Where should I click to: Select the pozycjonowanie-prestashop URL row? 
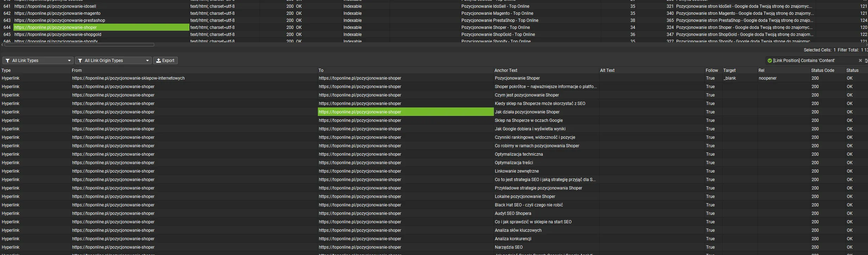pyautogui.click(x=60, y=20)
